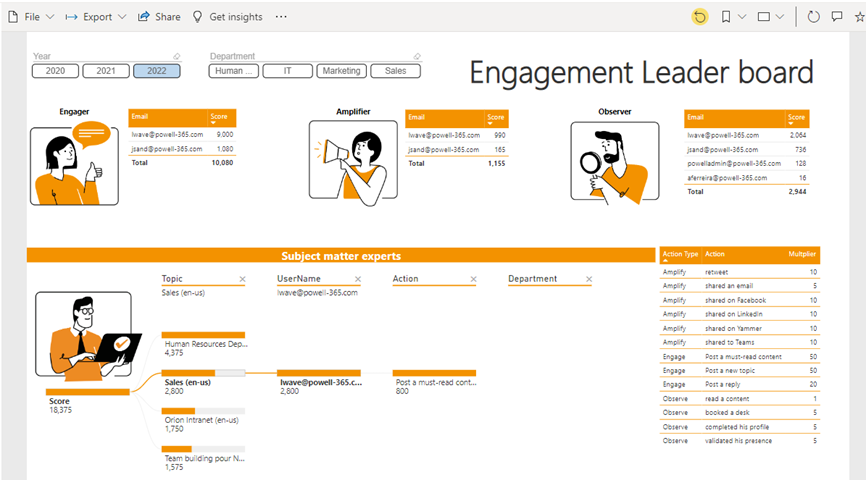
Task: Select Marketing in Department slicer
Action: (x=342, y=71)
